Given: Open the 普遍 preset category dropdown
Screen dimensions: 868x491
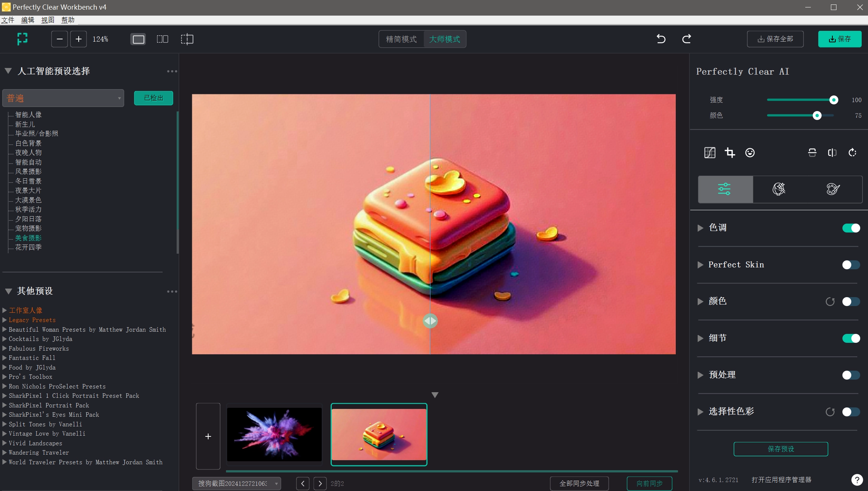Looking at the screenshot, I should point(63,98).
